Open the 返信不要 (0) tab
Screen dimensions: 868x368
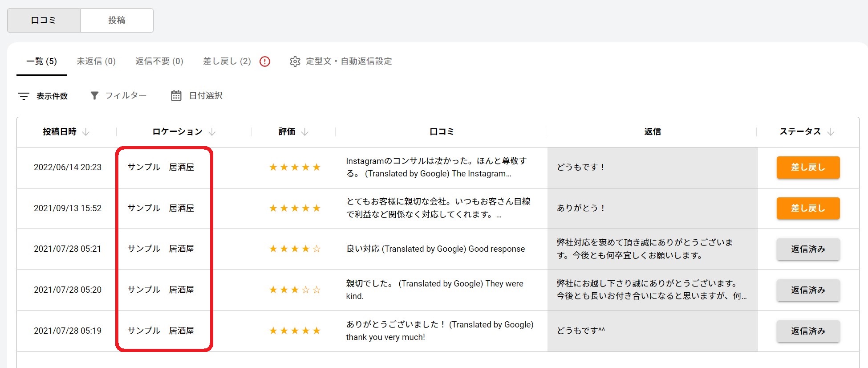[x=159, y=61]
